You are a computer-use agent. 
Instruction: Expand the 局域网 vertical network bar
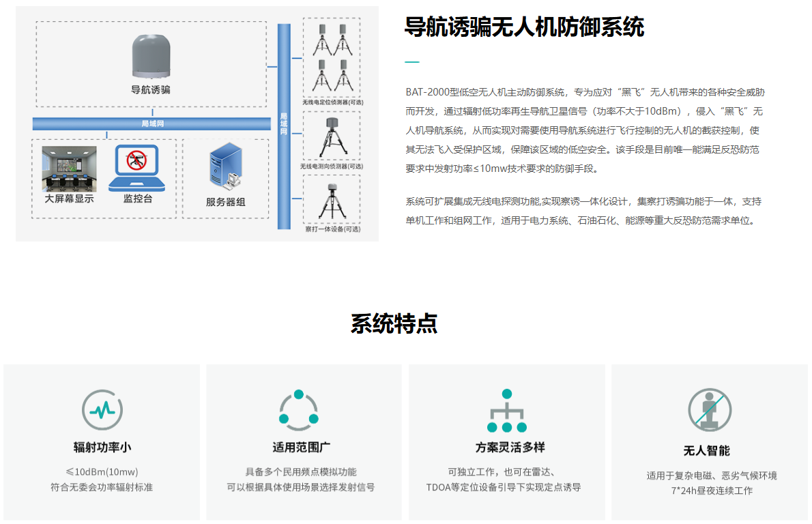coord(283,123)
